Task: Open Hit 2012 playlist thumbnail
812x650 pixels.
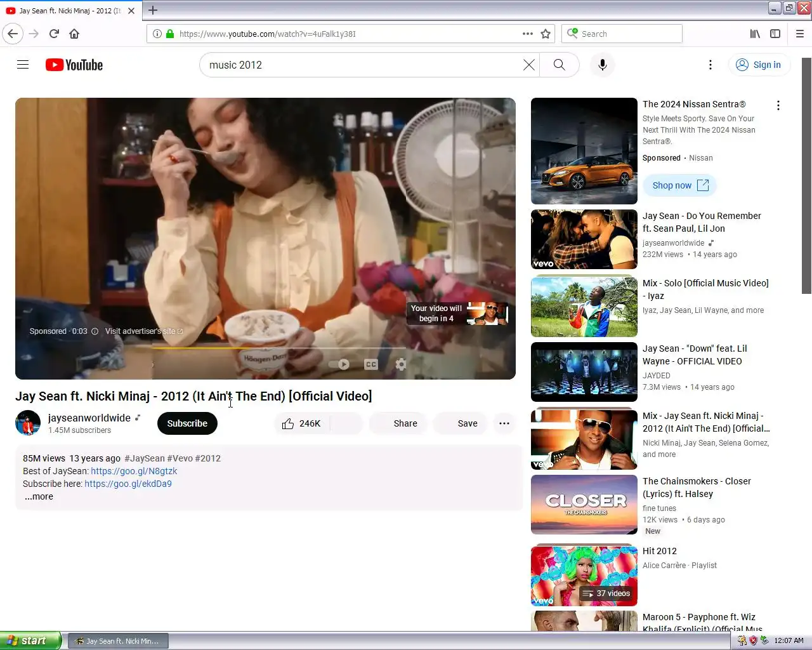Action: pyautogui.click(x=584, y=576)
